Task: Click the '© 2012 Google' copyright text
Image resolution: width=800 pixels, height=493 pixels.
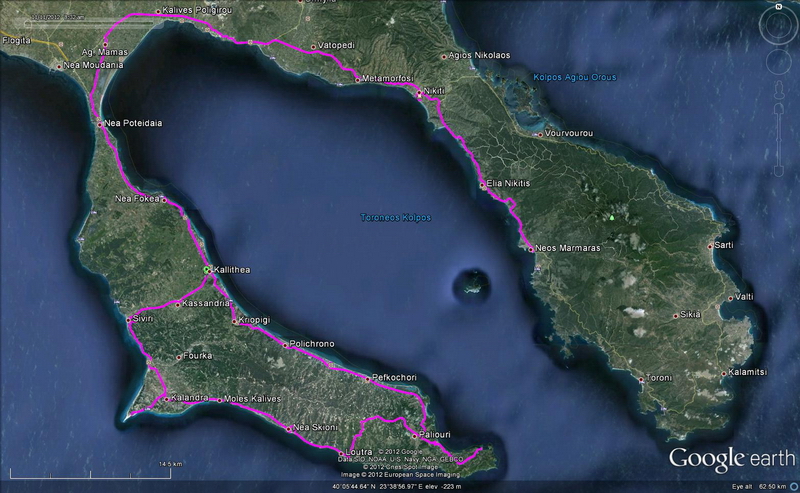Action: [400, 452]
